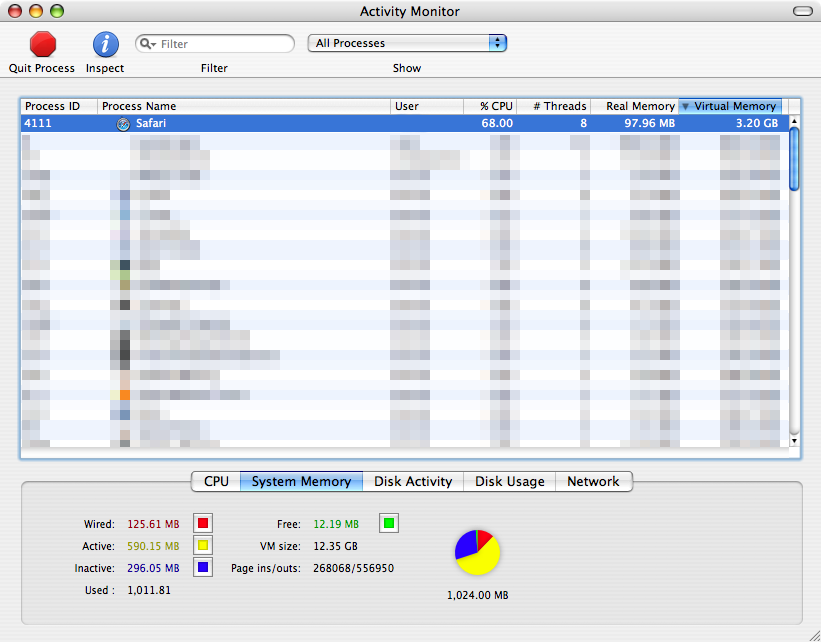Click the red Quit Process stop-sign icon
The image size is (821, 642).
point(42,44)
